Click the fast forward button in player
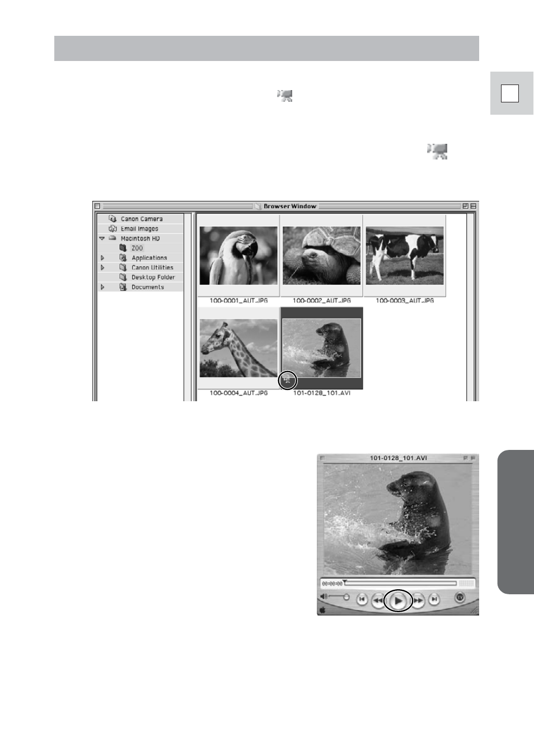 tap(418, 600)
